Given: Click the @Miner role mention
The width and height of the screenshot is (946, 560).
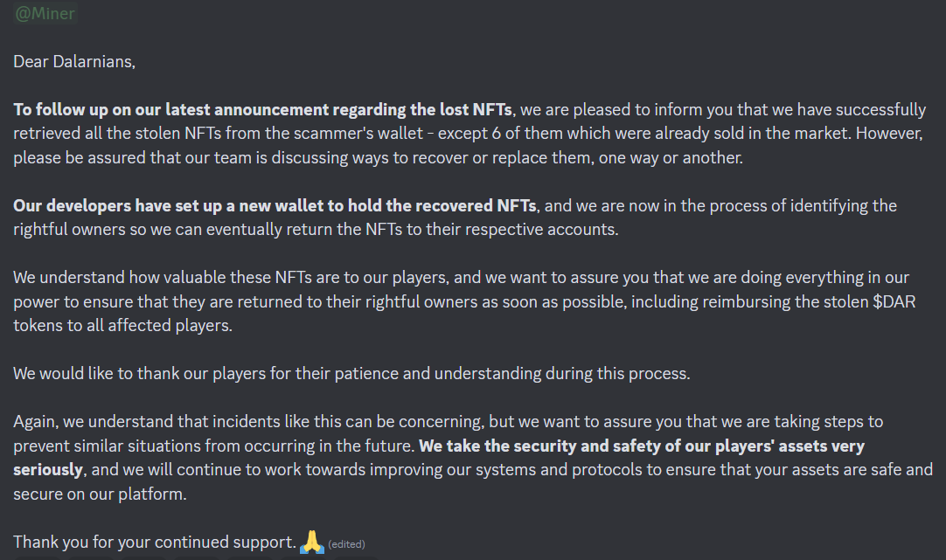Looking at the screenshot, I should (45, 12).
